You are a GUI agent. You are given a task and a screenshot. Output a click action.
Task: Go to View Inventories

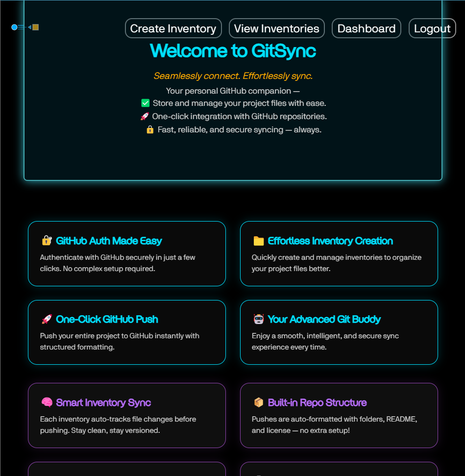[x=276, y=28]
